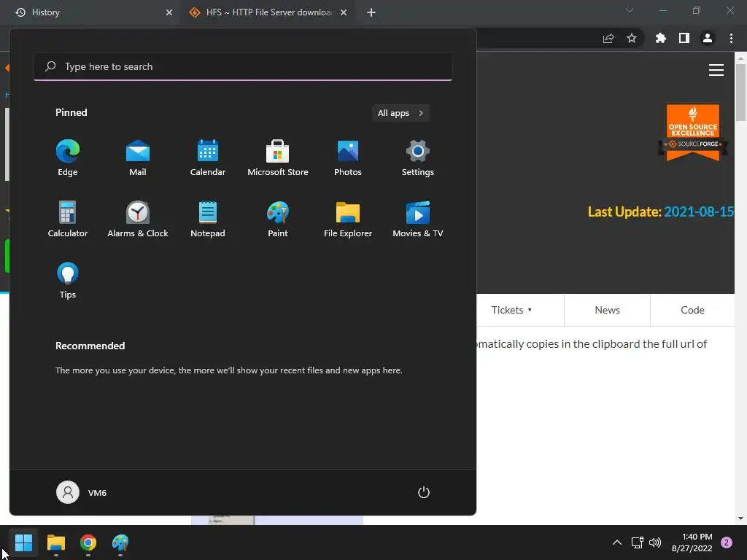Bookmark this page with the star
The width and height of the screenshot is (747, 560).
(632, 39)
